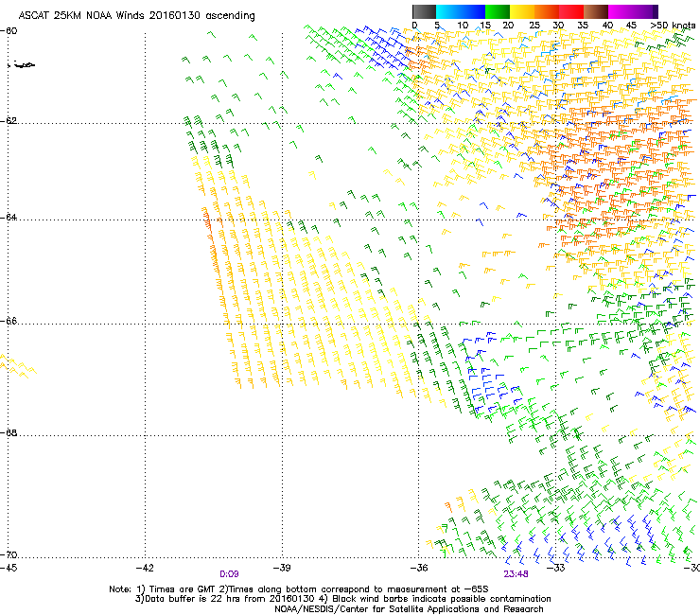Image resolution: width=700 pixels, height=615 pixels.
Task: Click the purple 23:48 pass time label
Action: 516,574
